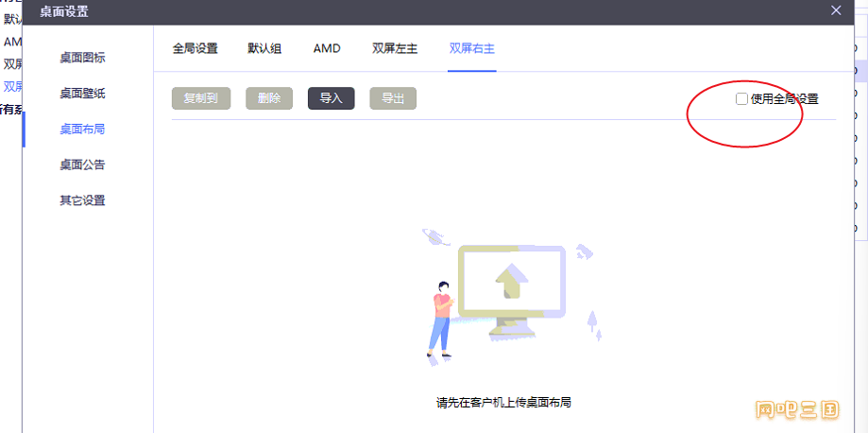Open 桌面图标 in the sidebar
The image size is (868, 433).
82,58
